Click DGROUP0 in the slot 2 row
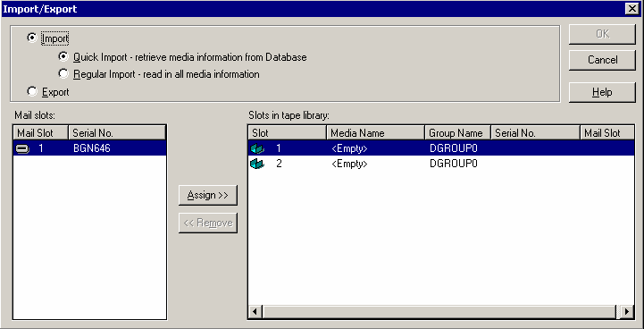Image resolution: width=644 pixels, height=329 pixels. tap(454, 164)
